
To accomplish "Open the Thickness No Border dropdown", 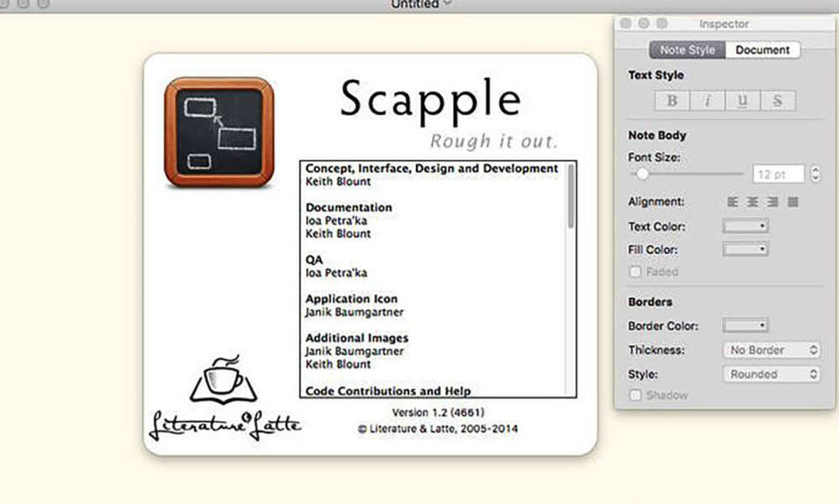I will [x=772, y=350].
